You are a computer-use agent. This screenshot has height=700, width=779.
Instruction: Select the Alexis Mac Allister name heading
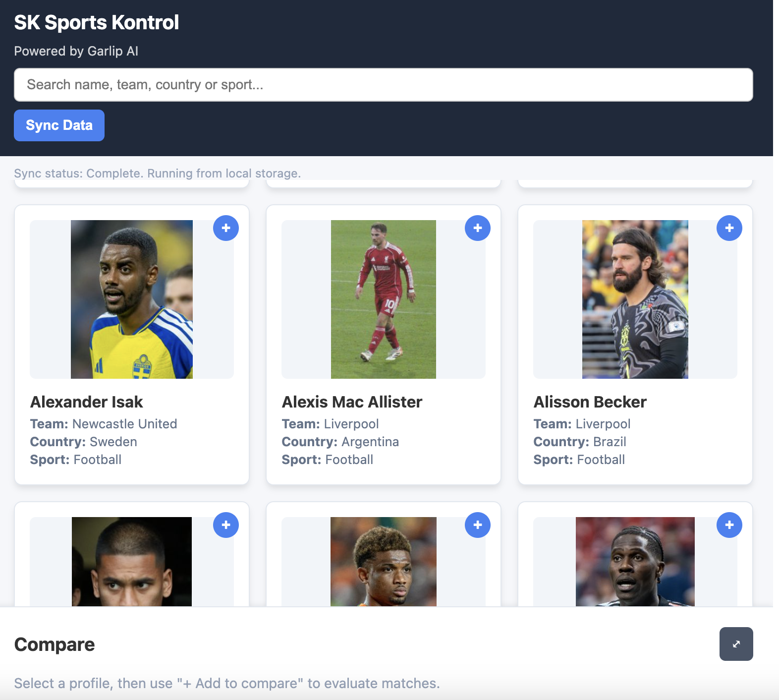point(352,402)
